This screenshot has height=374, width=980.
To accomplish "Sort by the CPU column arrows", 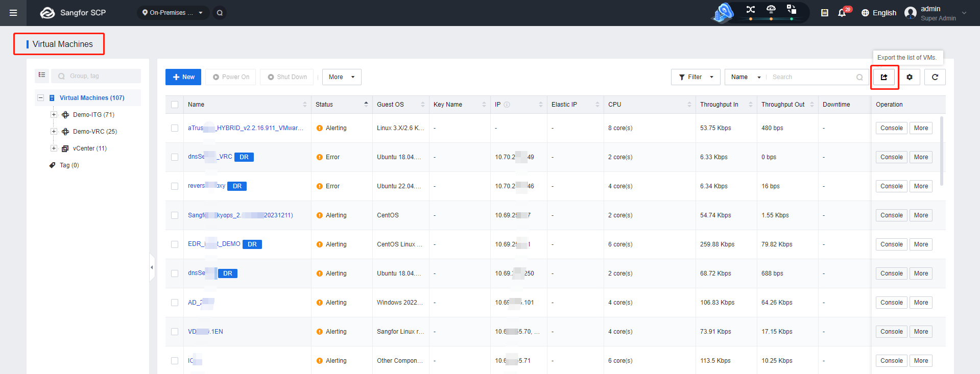I will [689, 105].
